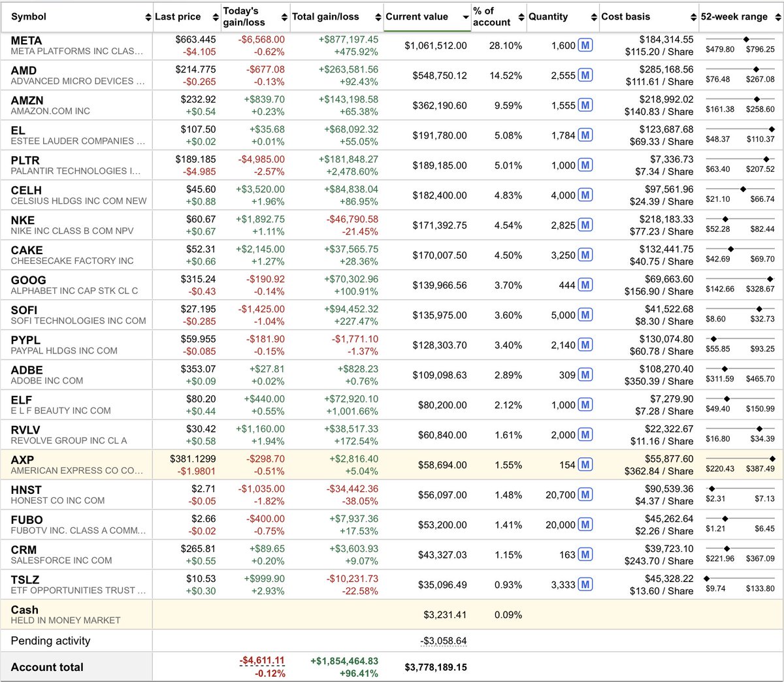784x682 pixels.
Task: Click the margin icon in PYPL row
Action: point(585,346)
